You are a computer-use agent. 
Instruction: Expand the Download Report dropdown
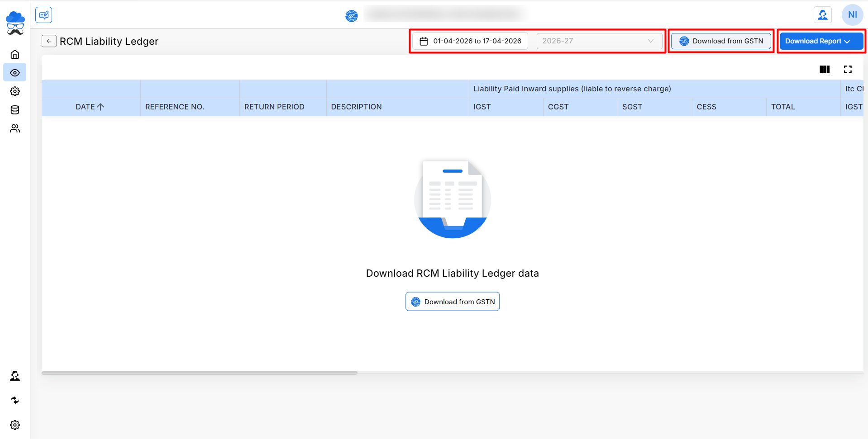821,41
